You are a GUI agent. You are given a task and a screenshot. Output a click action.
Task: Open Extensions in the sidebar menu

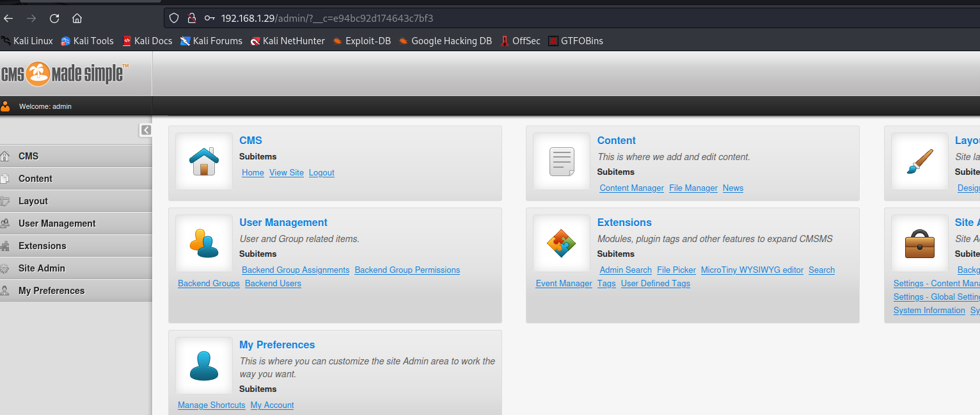(x=76, y=246)
